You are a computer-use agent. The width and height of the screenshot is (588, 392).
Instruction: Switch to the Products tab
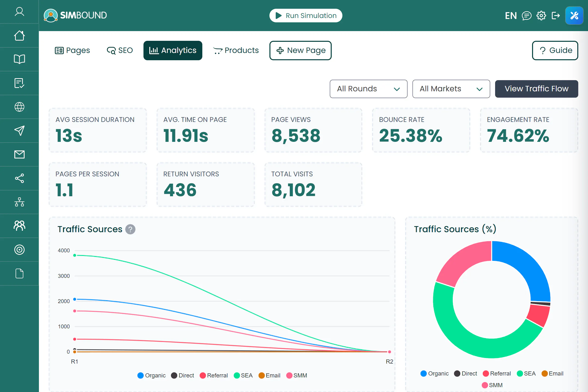point(236,51)
